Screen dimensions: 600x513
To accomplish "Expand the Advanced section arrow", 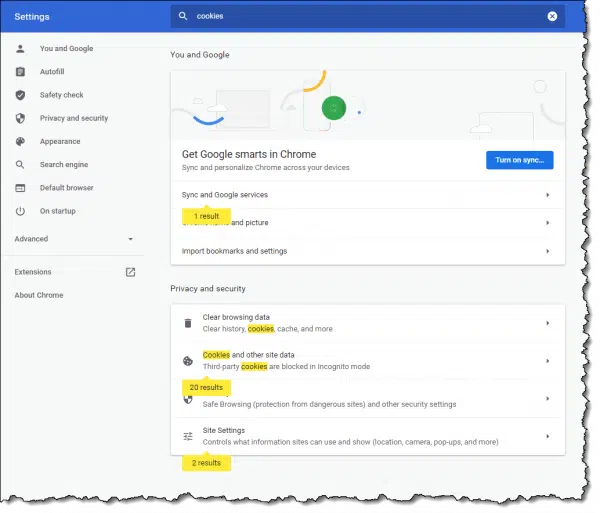I will [130, 239].
